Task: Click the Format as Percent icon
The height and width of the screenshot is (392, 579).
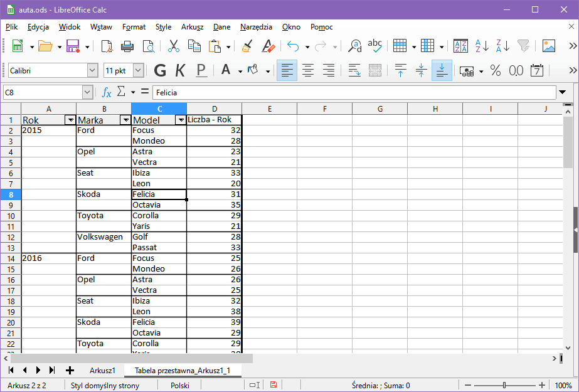Action: tap(496, 70)
